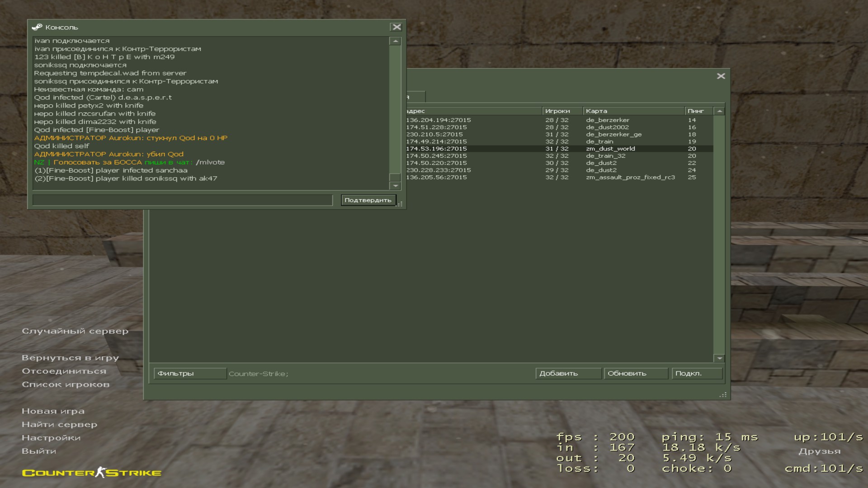Viewport: 868px width, 488px height.
Task: Sort the servers by the Пинг column
Action: tap(698, 111)
